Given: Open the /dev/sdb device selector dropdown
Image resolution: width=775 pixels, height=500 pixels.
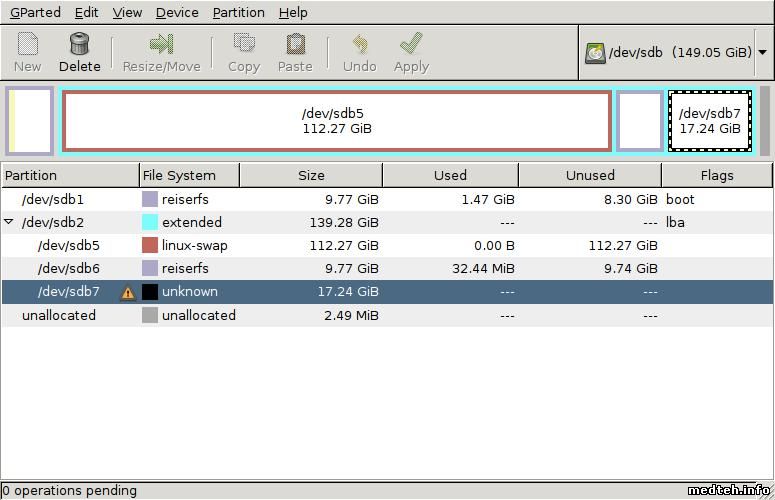Looking at the screenshot, I should [x=762, y=52].
